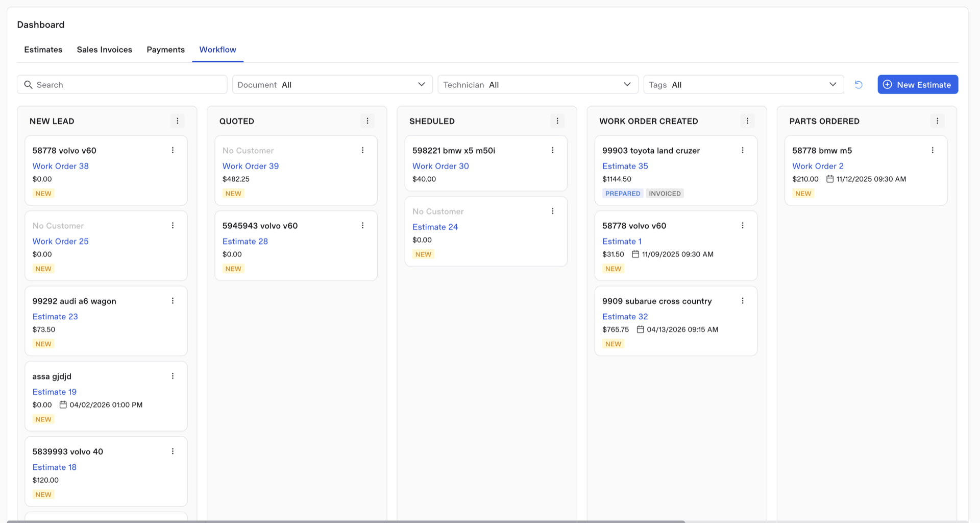Open kebab menu on 99903 toyota land cruzer card
The width and height of the screenshot is (980, 523).
743,150
